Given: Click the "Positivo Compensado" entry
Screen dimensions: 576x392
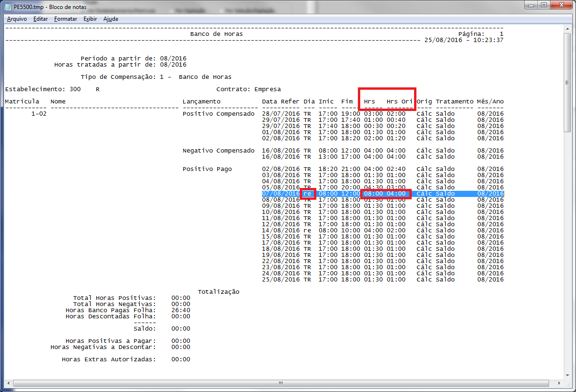Looking at the screenshot, I should pyautogui.click(x=219, y=114).
